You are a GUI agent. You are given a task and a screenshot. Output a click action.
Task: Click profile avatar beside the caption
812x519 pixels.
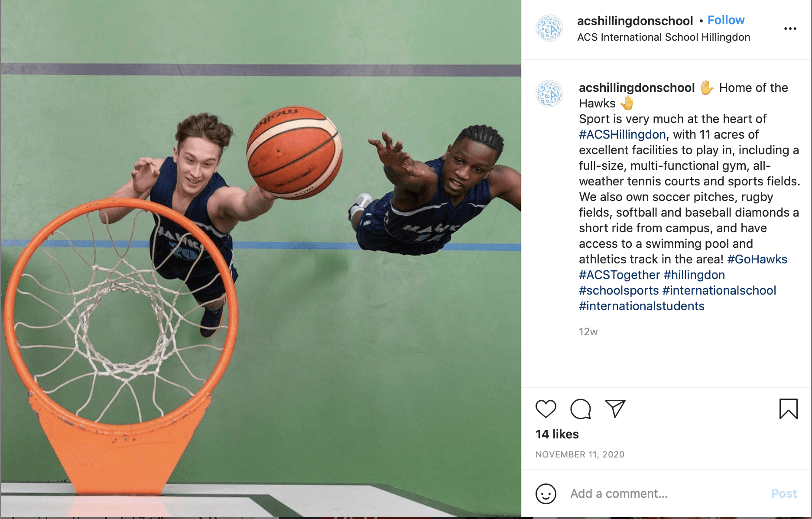click(549, 94)
